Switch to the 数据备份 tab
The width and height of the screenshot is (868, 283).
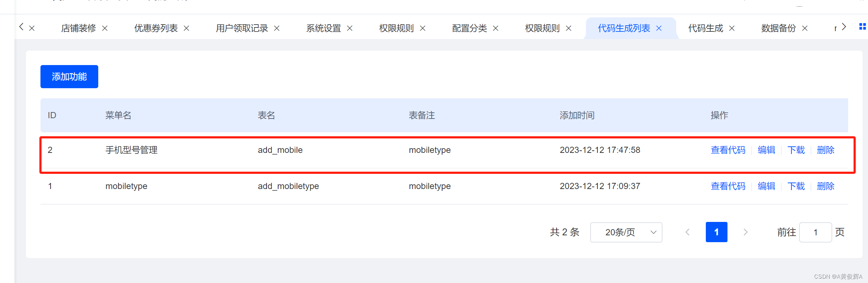coord(779,28)
